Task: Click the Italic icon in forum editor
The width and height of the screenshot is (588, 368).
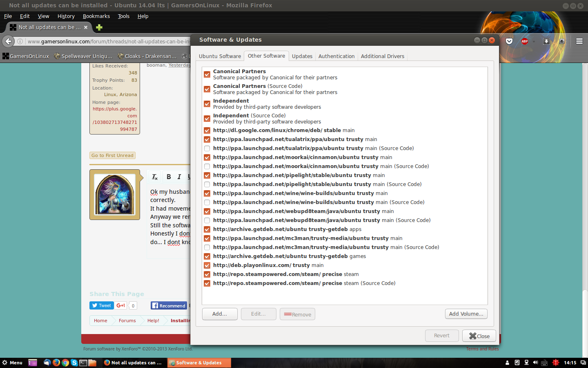Action: [x=179, y=177]
